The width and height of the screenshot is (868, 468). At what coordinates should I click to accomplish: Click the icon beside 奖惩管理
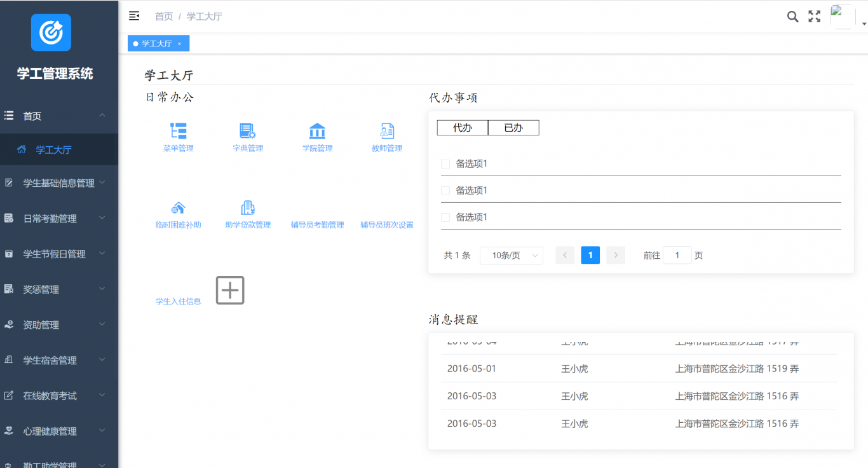pyautogui.click(x=9, y=289)
